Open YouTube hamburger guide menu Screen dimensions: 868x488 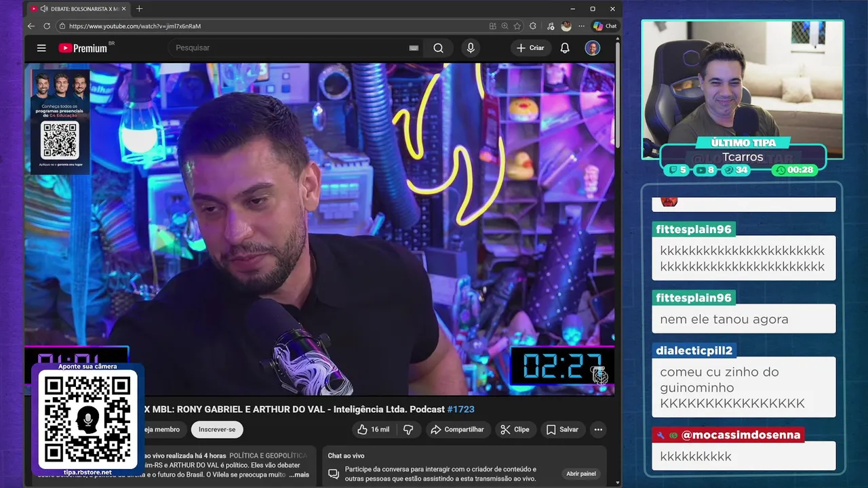(41, 48)
